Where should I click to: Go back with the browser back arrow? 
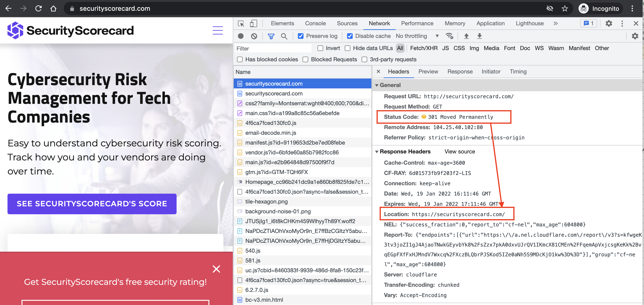point(8,8)
